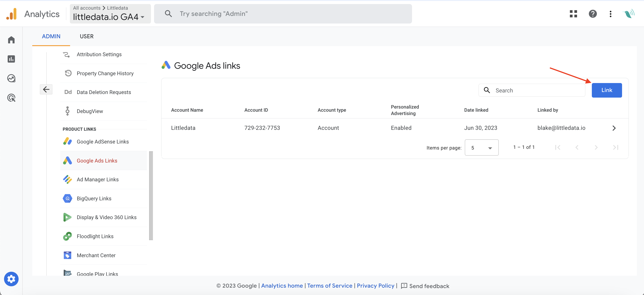This screenshot has width=644, height=295.
Task: Go to previous page of results
Action: tap(577, 147)
